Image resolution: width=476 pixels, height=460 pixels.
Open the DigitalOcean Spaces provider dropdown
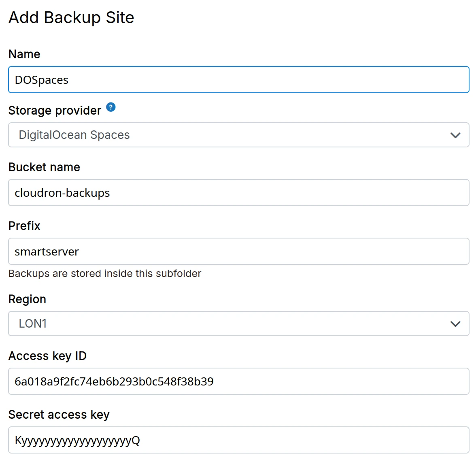click(x=238, y=135)
